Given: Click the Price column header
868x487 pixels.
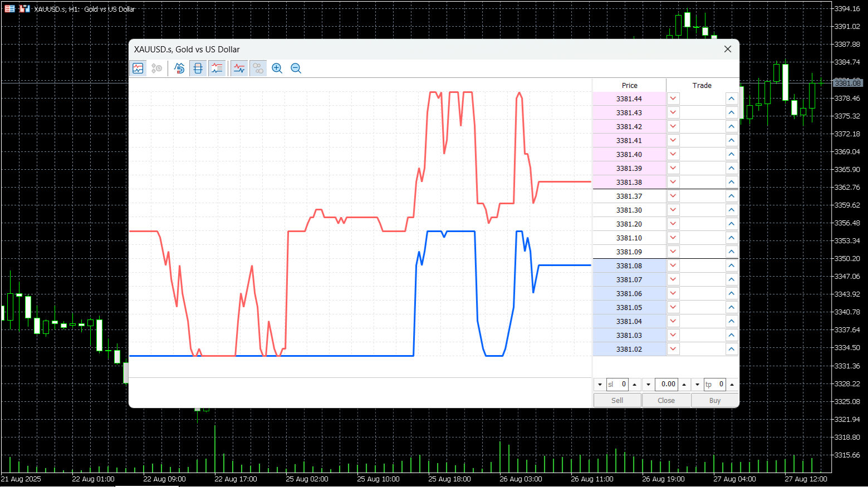Looking at the screenshot, I should coord(630,85).
